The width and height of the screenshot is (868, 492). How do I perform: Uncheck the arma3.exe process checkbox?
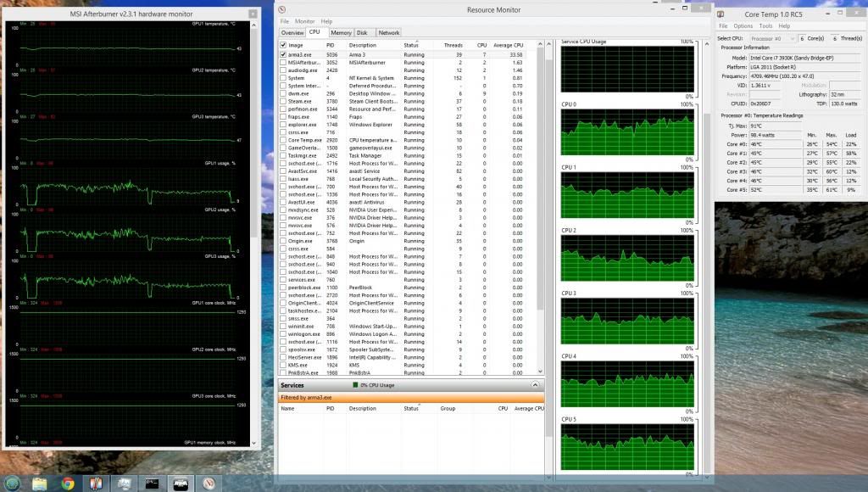[x=283, y=54]
